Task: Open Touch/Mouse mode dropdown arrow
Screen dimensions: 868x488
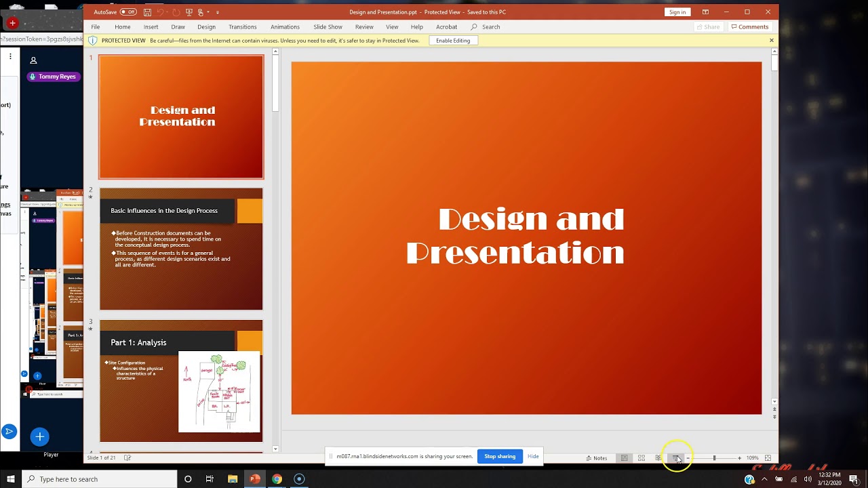Action: [x=208, y=12]
